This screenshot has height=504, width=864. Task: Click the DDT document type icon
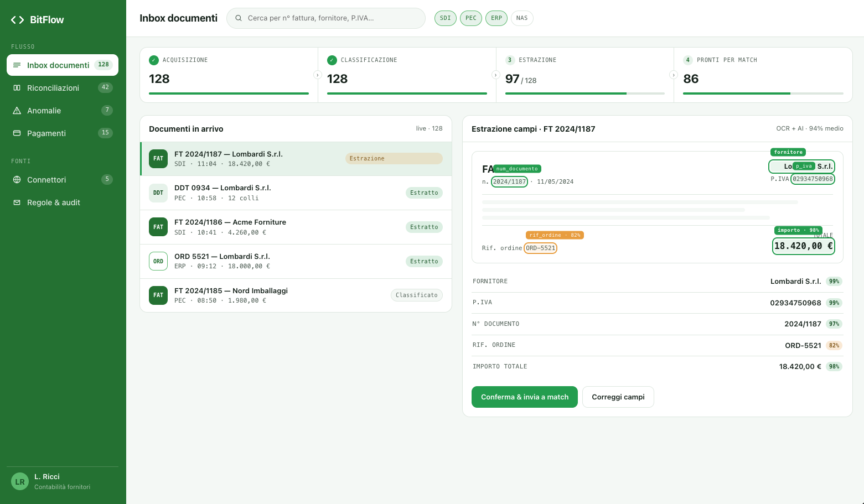point(158,193)
